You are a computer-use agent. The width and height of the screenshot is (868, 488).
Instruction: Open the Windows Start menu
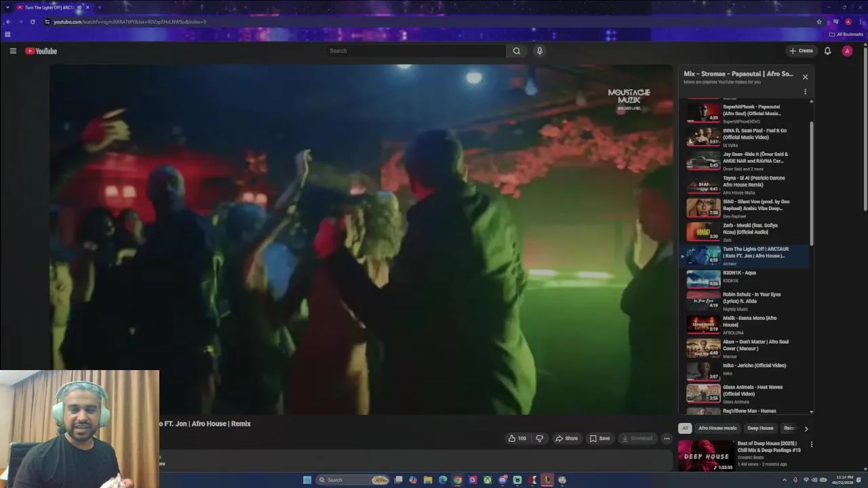coord(307,480)
